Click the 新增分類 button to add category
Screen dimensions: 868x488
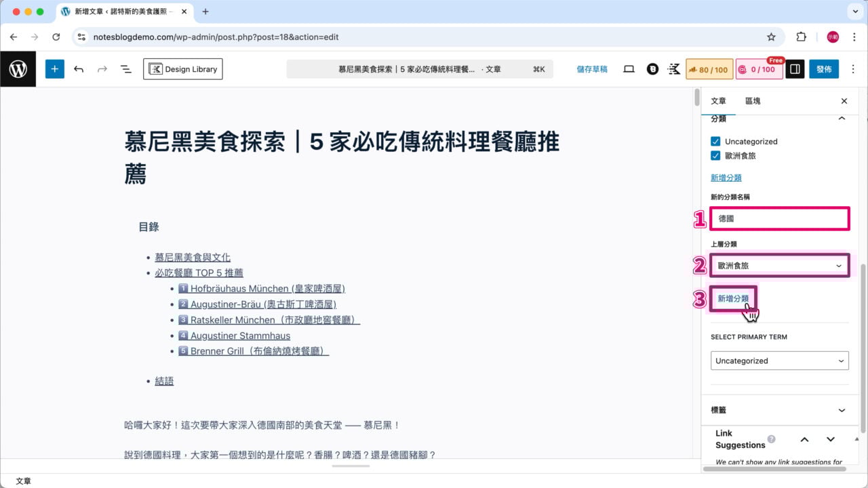(x=733, y=297)
